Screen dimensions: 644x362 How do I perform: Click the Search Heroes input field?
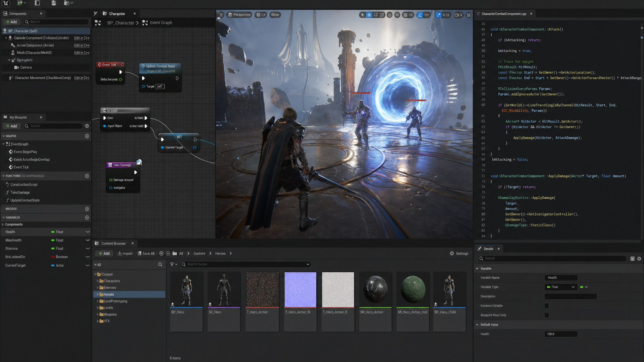(x=246, y=264)
